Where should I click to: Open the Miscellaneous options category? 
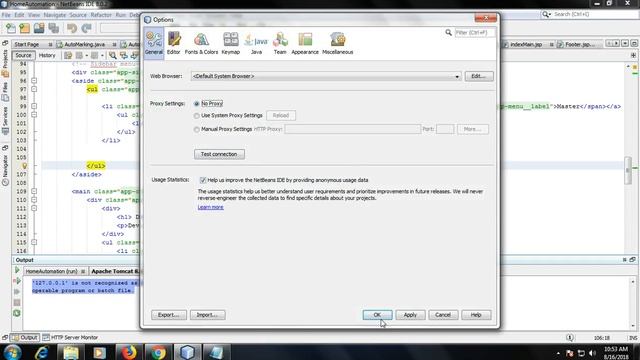click(x=338, y=43)
